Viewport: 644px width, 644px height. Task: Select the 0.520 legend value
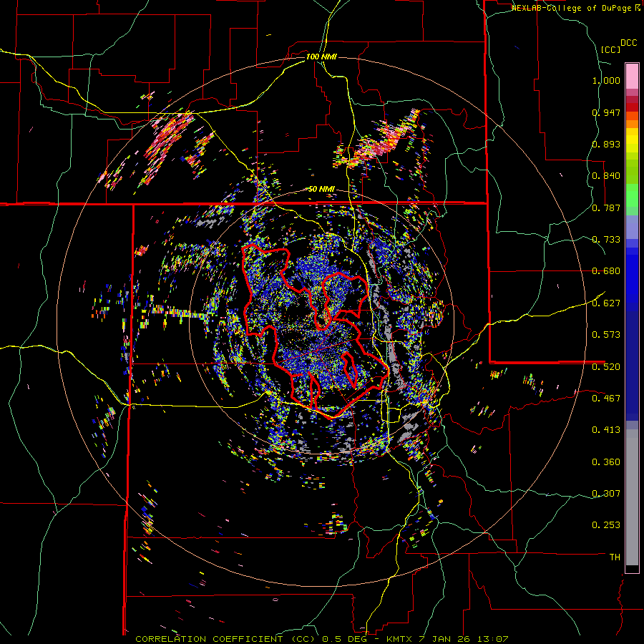tap(606, 366)
